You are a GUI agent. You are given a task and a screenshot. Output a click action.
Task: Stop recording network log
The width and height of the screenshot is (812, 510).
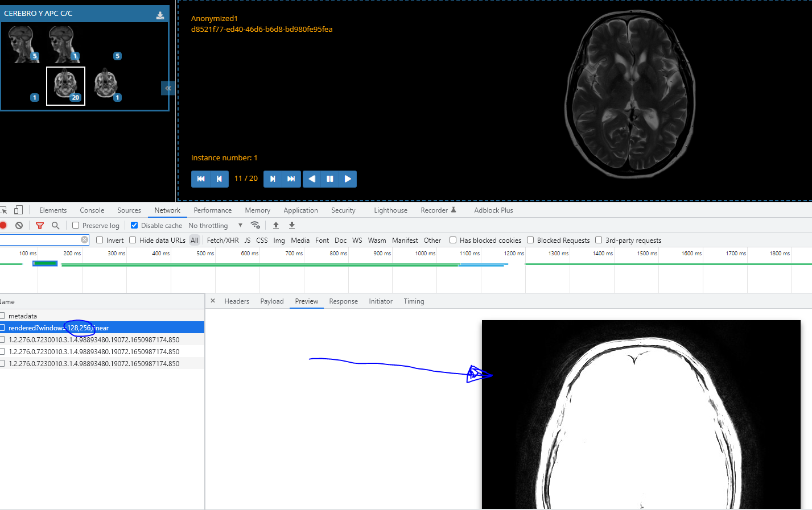[3, 225]
